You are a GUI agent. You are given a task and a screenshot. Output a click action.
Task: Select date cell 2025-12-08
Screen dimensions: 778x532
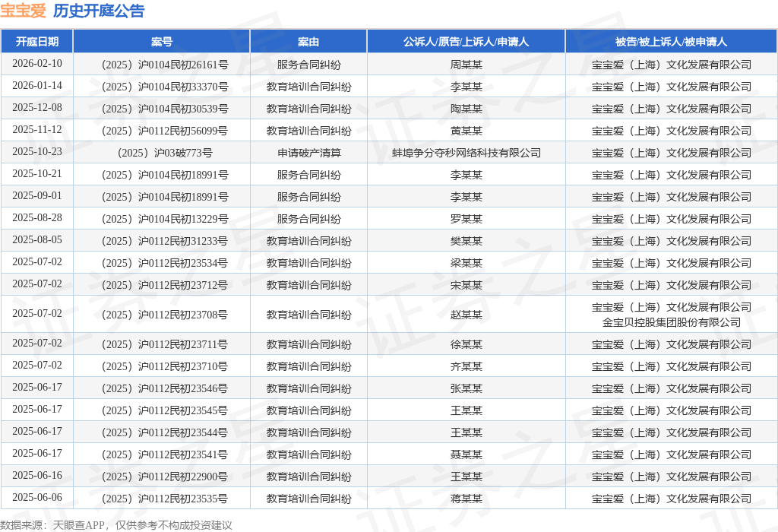coord(37,108)
